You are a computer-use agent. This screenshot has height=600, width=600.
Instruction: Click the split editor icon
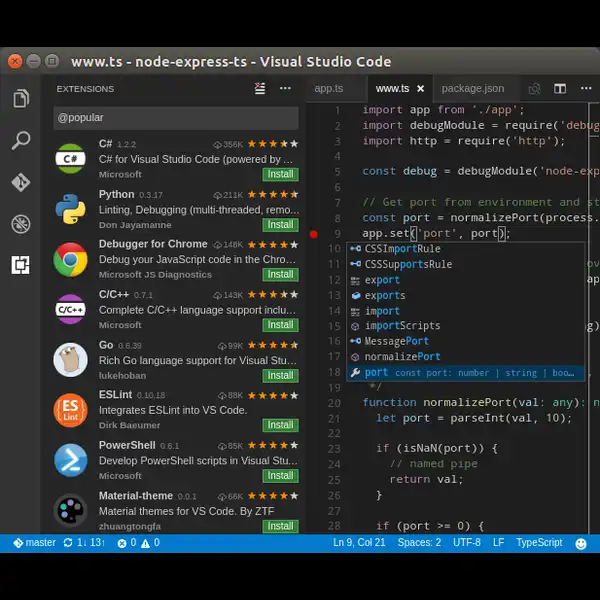(560, 89)
